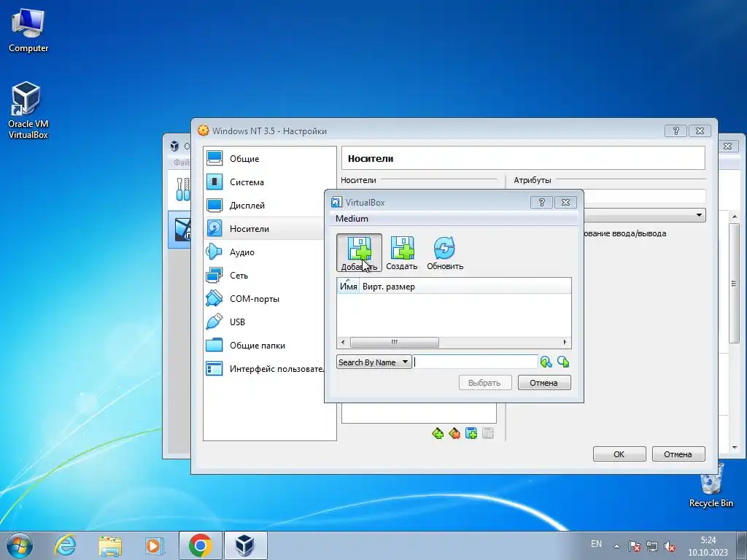Viewport: 747px width, 560px height.
Task: Launch Internet Explorer from taskbar
Action: coord(65,545)
